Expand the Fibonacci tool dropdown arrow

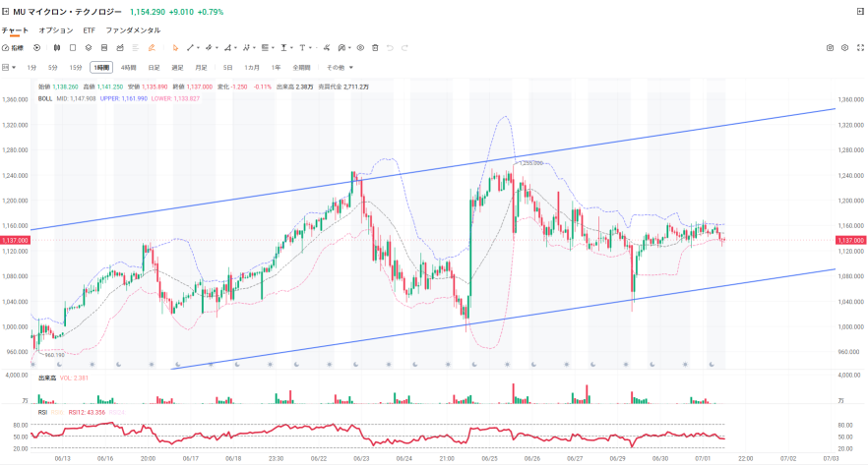coord(274,48)
